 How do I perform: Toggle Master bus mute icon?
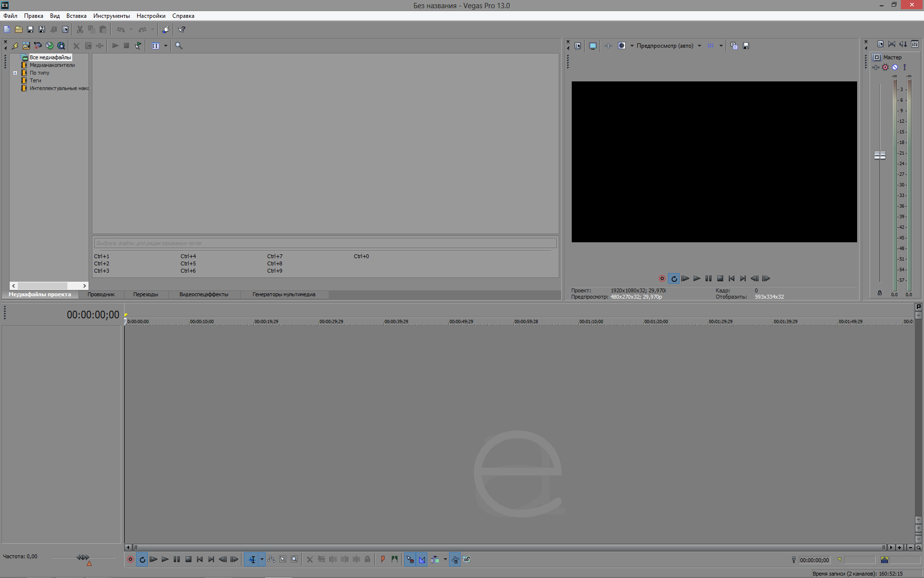895,67
